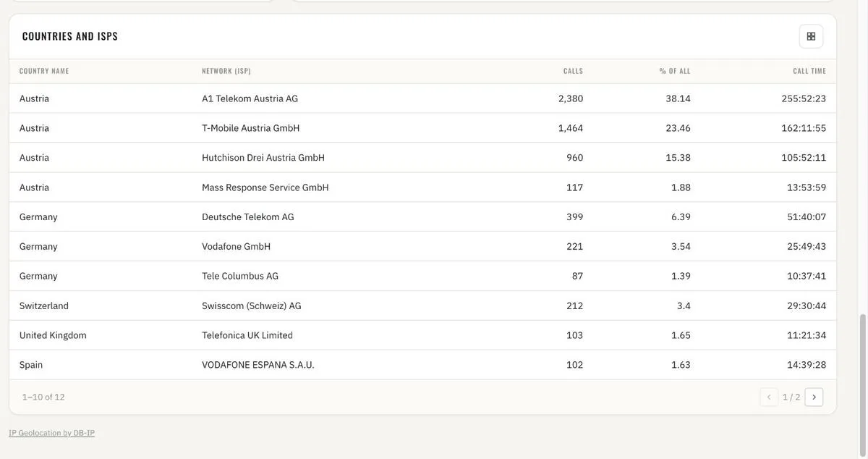Click Germany in Tele Columbus row
This screenshot has width=868, height=459.
tap(38, 277)
